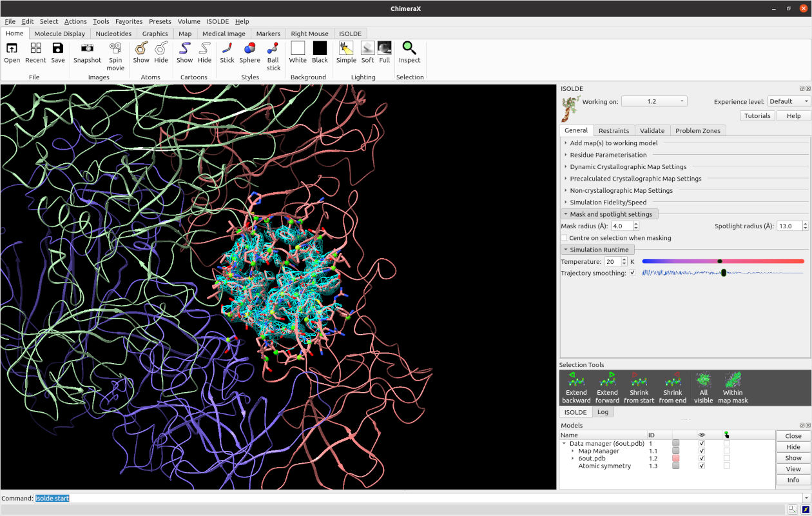812x516 pixels.
Task: Start the Spin movie tool
Action: point(115,57)
